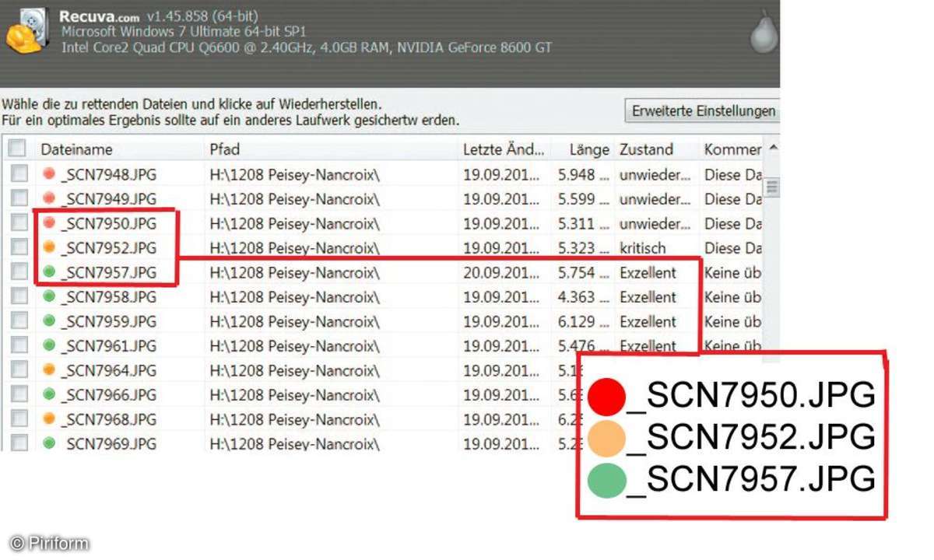The image size is (934, 560).
Task: Check the box for _SCN7959.JPG
Action: click(19, 321)
